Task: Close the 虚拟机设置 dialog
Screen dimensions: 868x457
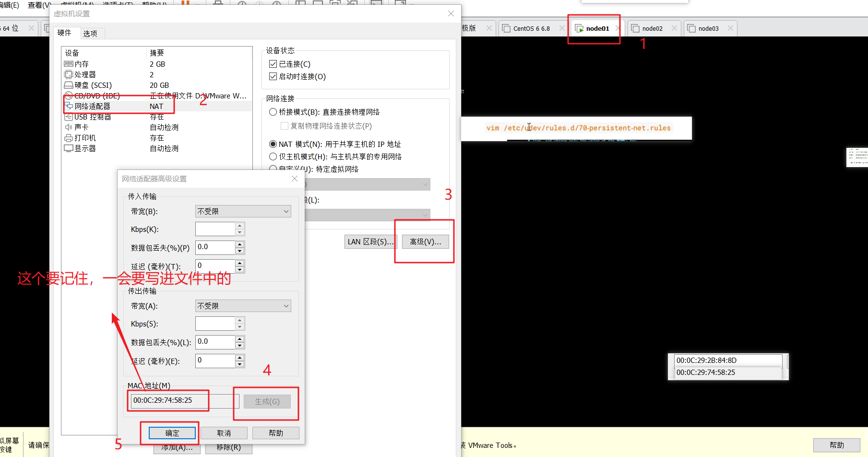Action: point(451,13)
